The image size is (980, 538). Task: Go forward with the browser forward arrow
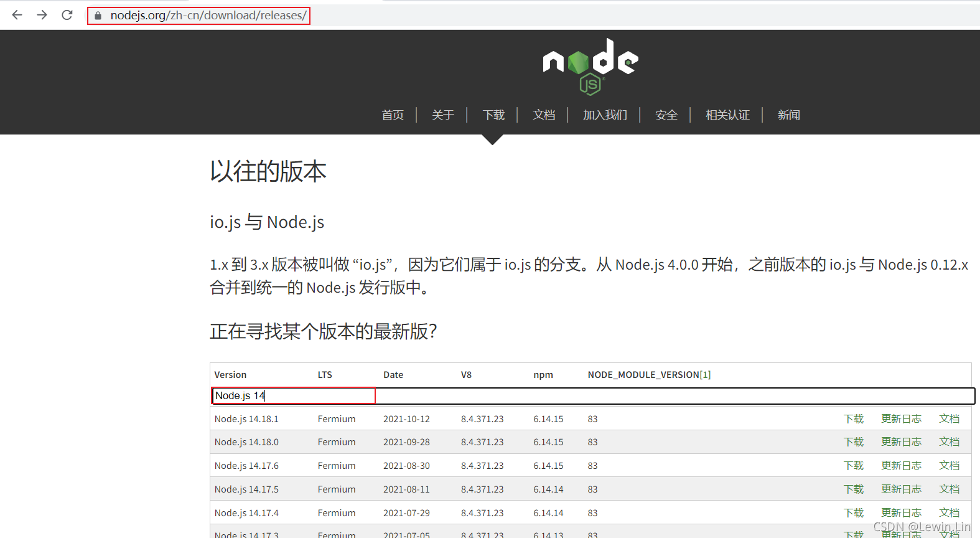[x=42, y=15]
